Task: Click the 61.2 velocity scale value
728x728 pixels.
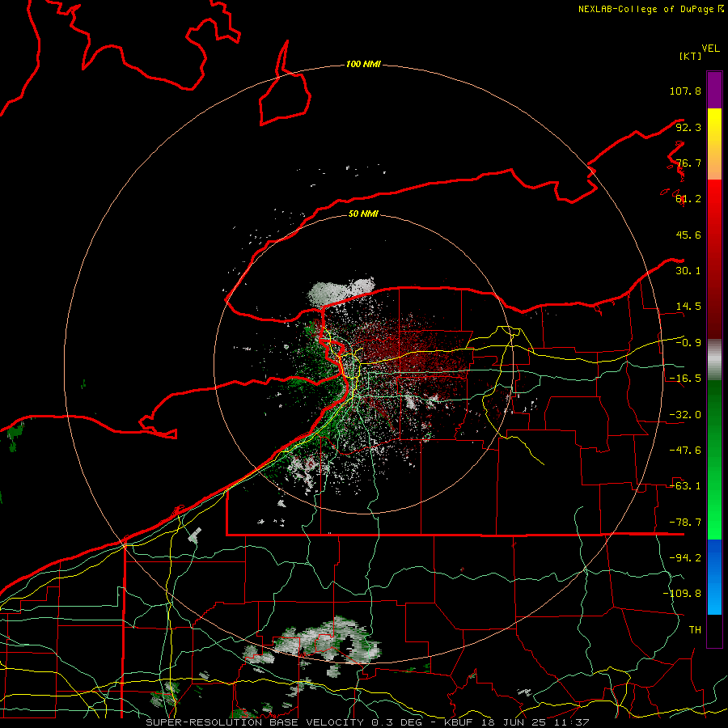Action: click(688, 199)
